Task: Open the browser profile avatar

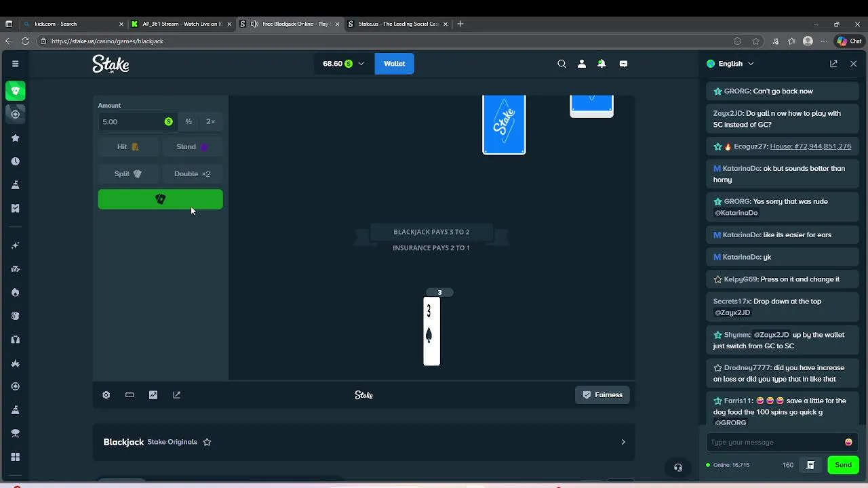Action: click(x=808, y=41)
